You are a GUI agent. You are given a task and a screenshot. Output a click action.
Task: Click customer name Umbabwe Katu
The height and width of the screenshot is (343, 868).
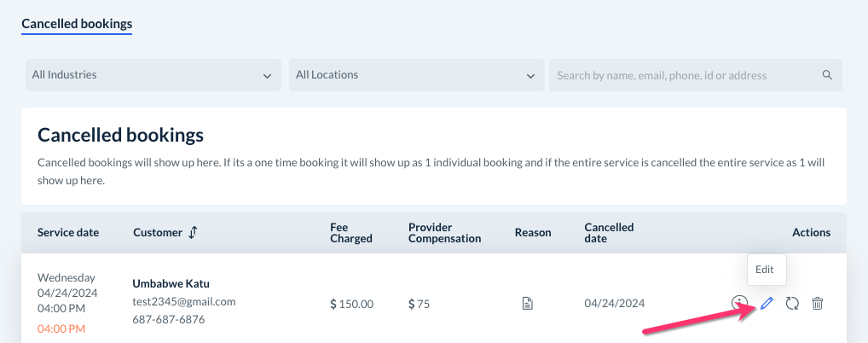coord(171,283)
